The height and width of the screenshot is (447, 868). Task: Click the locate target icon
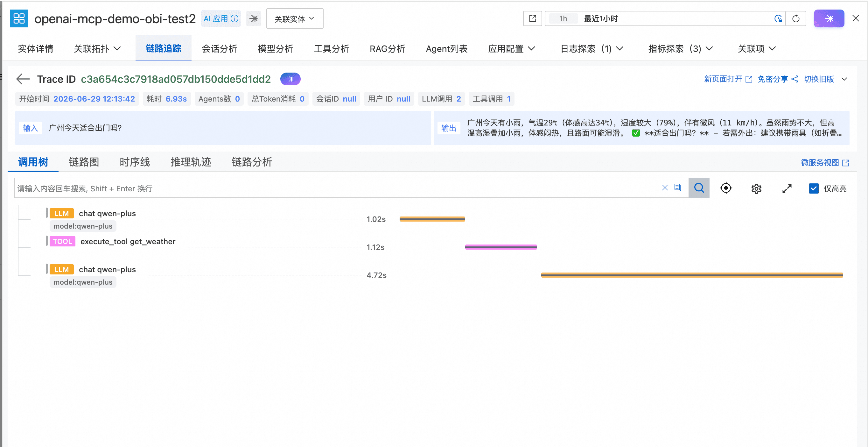(x=726, y=188)
